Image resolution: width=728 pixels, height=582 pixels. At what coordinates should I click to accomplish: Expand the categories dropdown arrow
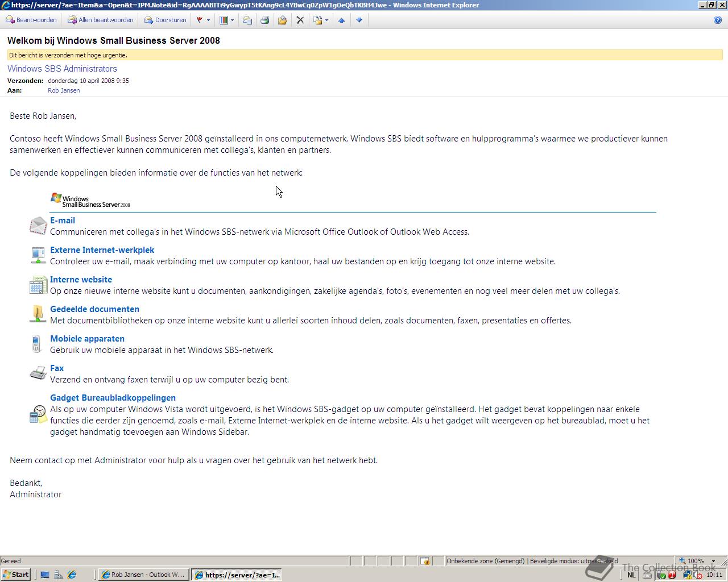232,20
